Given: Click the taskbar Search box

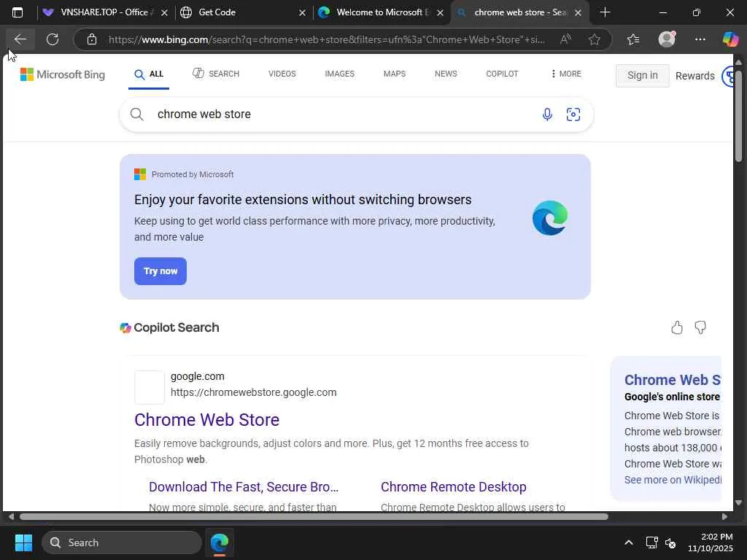Looking at the screenshot, I should (x=122, y=542).
